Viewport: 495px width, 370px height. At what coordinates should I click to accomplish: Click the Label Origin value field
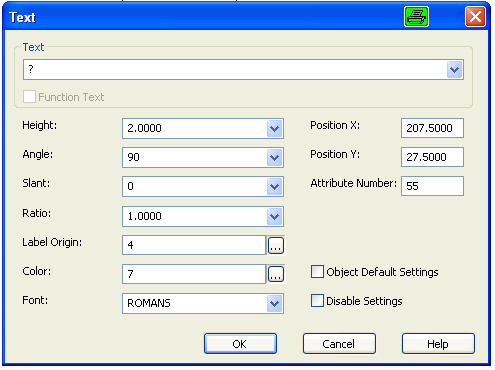click(194, 245)
